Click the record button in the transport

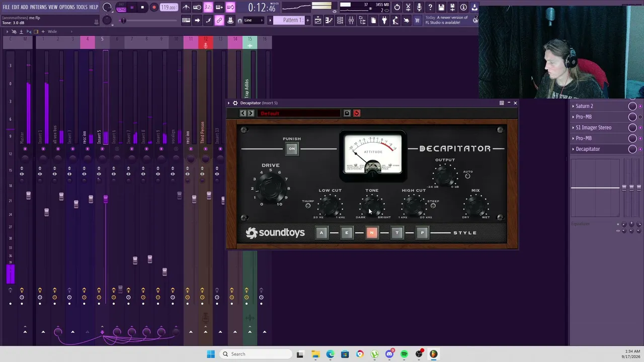[x=154, y=8]
